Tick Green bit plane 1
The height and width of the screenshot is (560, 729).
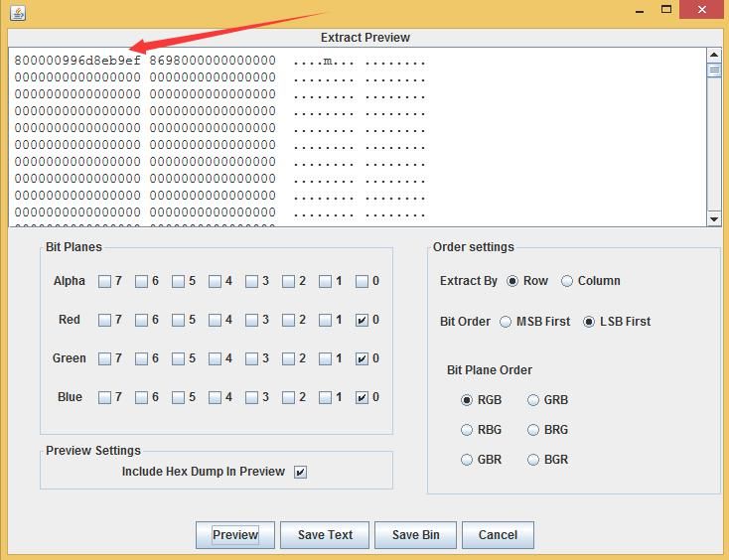point(325,358)
